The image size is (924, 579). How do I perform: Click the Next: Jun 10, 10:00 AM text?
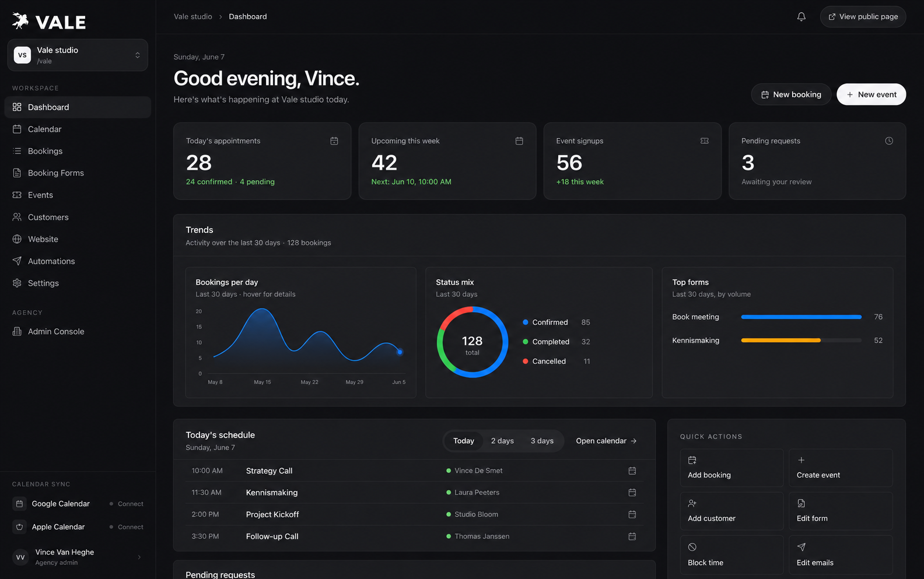click(411, 182)
